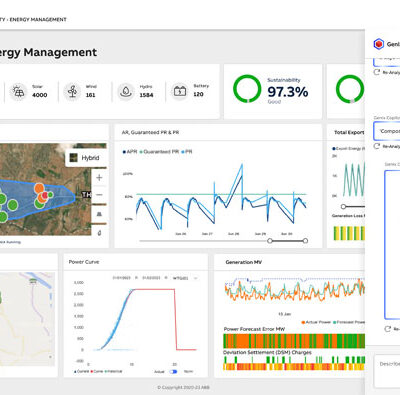The width and height of the screenshot is (400, 395).
Task: Click the Power Curve panel title
Action: (x=84, y=262)
